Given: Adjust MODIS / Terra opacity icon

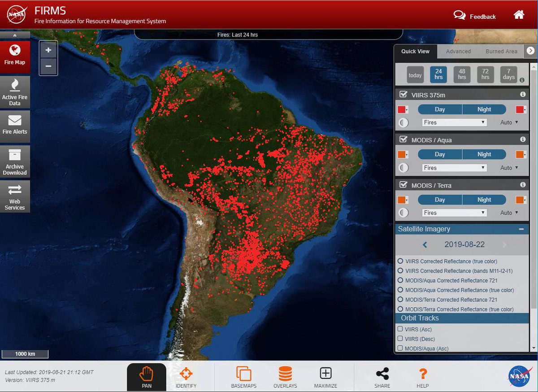Looking at the screenshot, I should coord(403,213).
